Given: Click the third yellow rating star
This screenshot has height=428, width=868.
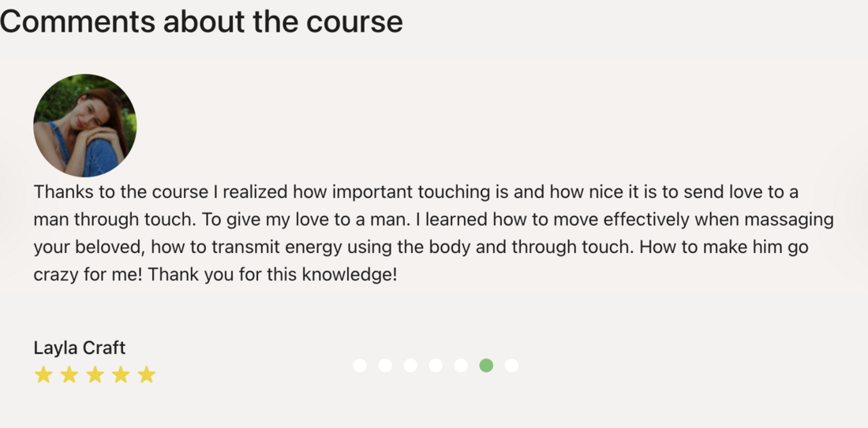Looking at the screenshot, I should tap(95, 374).
